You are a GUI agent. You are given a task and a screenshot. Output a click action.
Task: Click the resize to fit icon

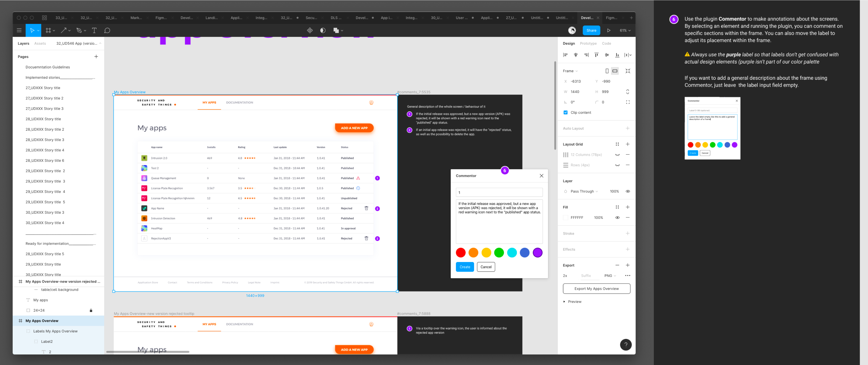(x=627, y=71)
